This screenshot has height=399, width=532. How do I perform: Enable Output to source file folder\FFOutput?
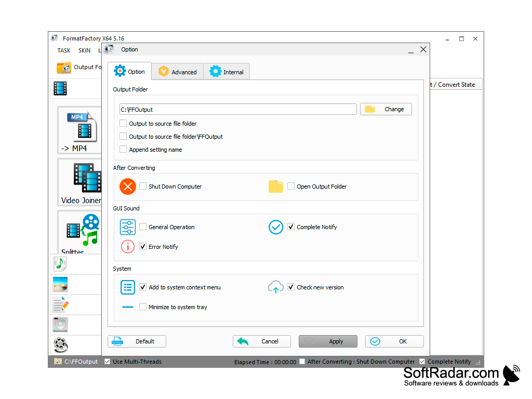tap(123, 137)
